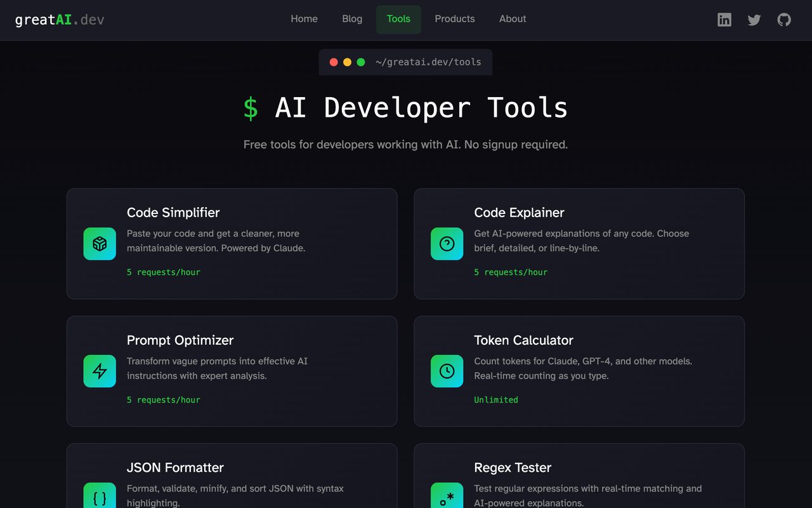
Task: Click the ~/greatai.dev/tools path text
Action: (x=428, y=62)
